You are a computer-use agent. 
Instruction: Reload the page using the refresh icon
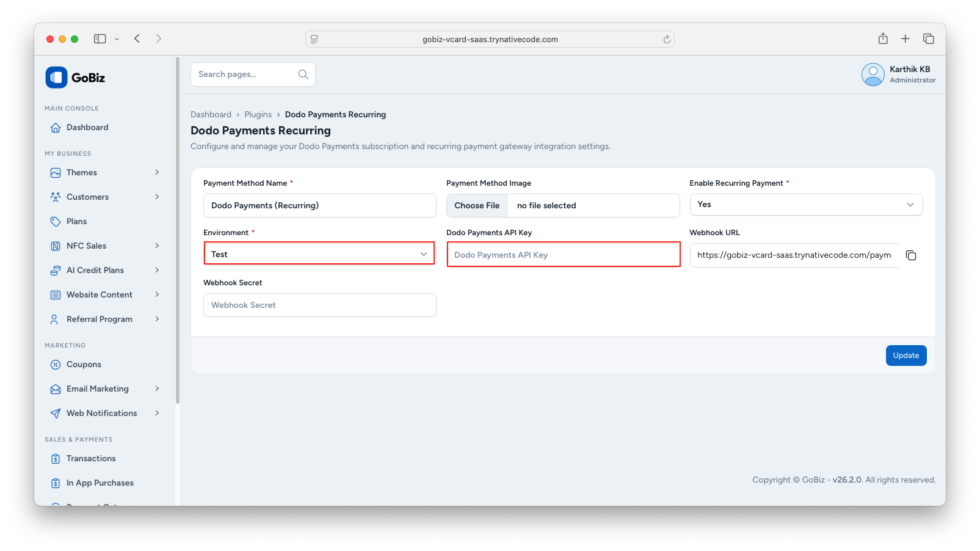[667, 39]
